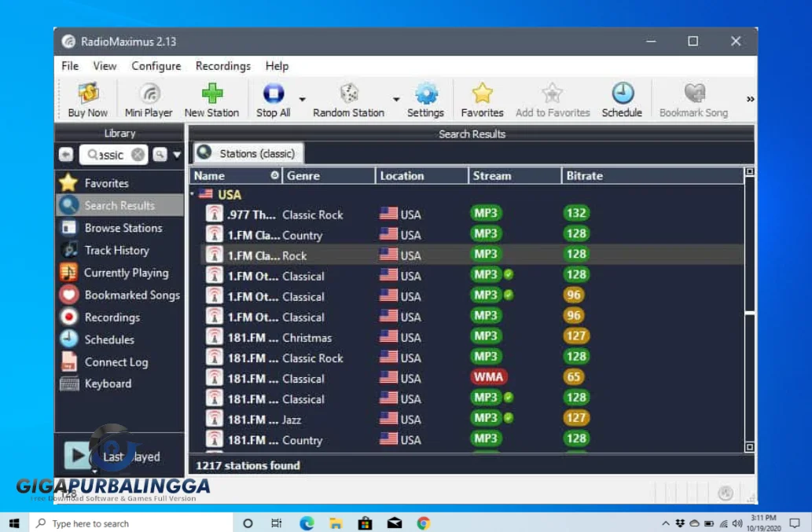This screenshot has height=532, width=812.
Task: Sort results by Bitrate column
Action: pos(653,176)
